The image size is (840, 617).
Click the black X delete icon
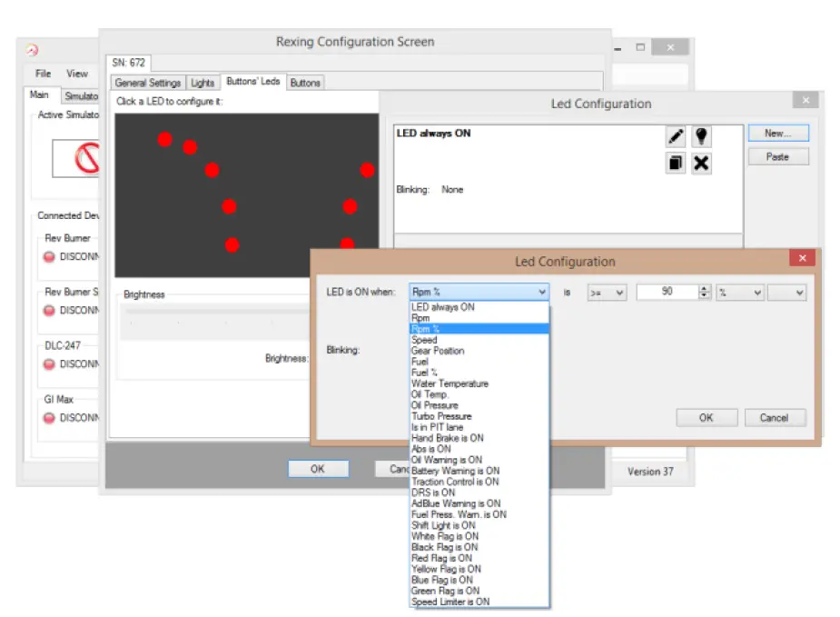(701, 163)
